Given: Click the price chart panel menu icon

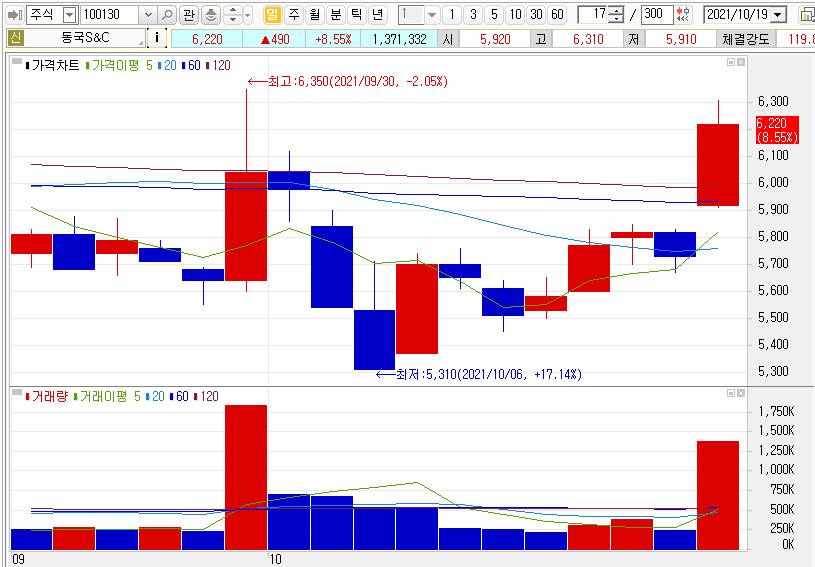Looking at the screenshot, I should [16, 62].
